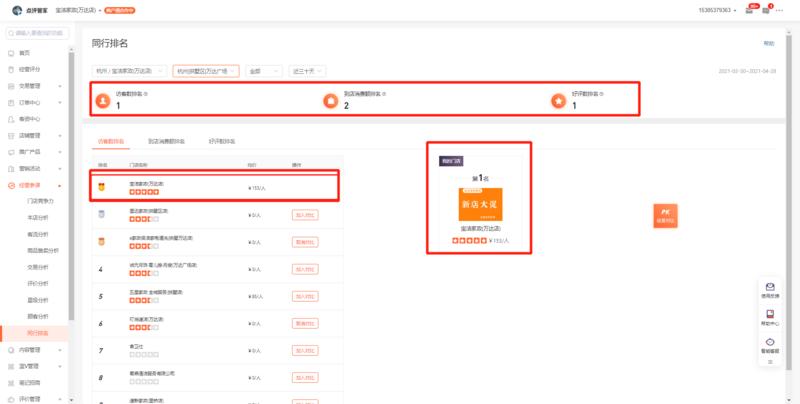
Task: Open the 使用反馈 feedback icon
Action: pos(769,287)
